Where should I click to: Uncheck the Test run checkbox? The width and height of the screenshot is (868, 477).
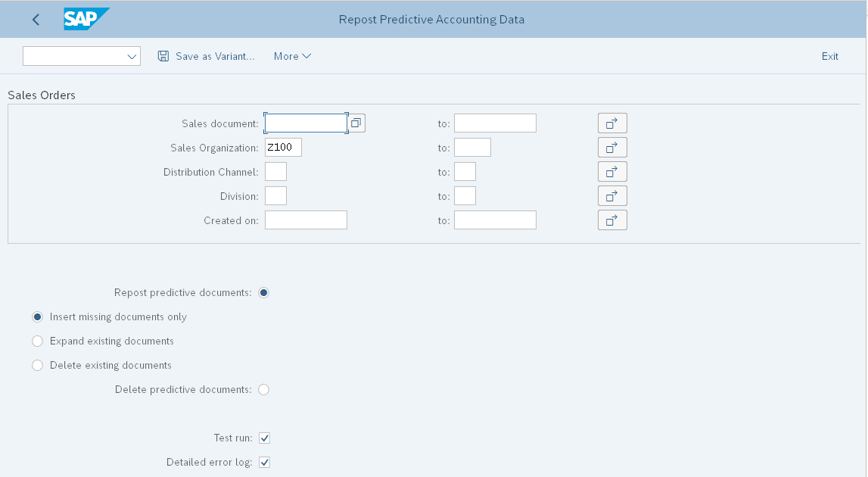[264, 438]
